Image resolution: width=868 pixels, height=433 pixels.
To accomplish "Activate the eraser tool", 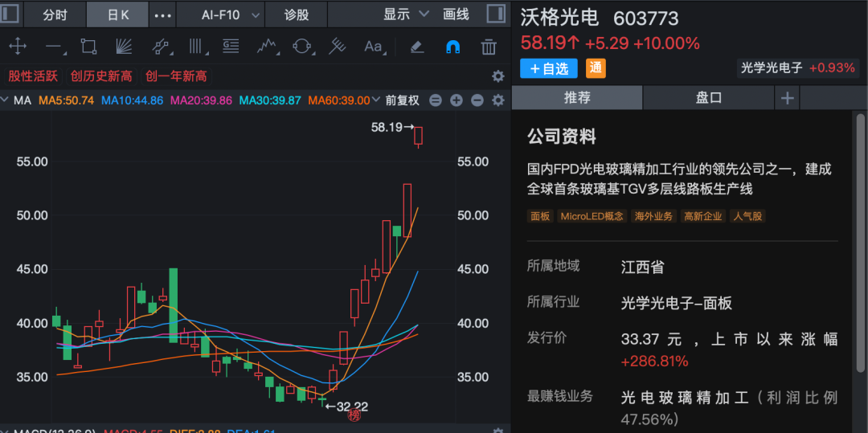I will (x=416, y=47).
